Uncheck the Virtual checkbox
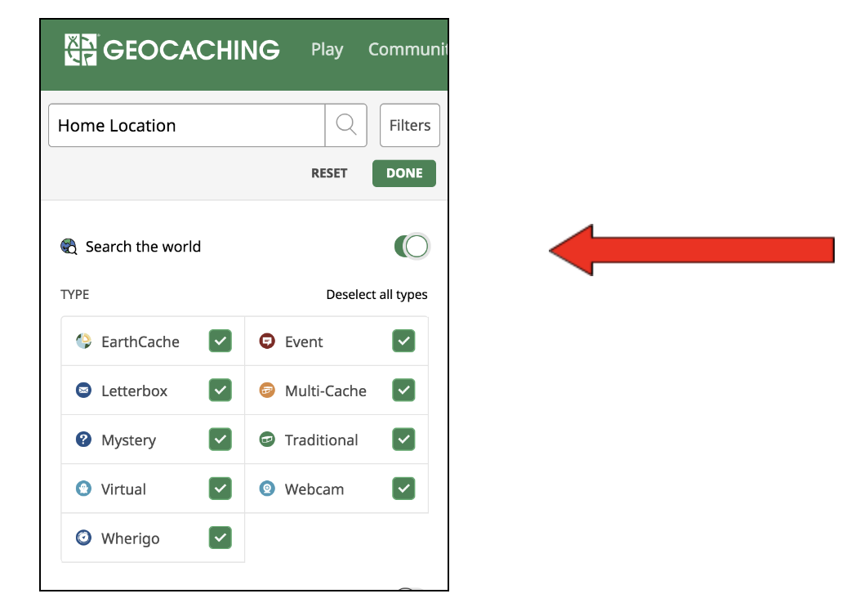This screenshot has width=851, height=616. pyautogui.click(x=221, y=489)
